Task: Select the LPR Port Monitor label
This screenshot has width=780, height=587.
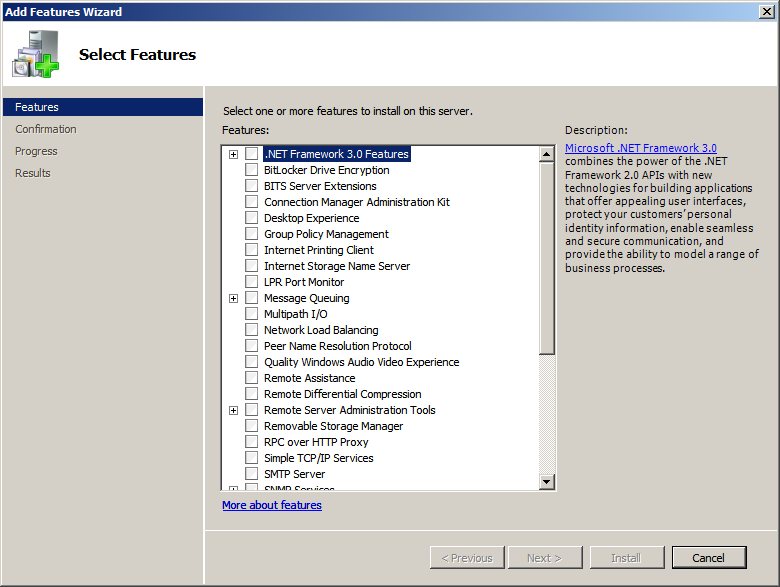Action: coord(304,282)
